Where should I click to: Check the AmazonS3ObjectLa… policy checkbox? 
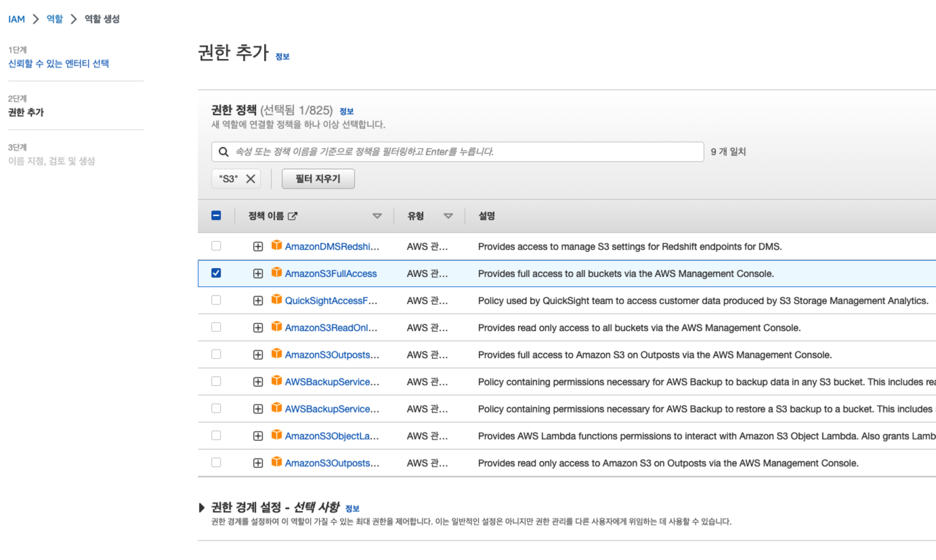(216, 435)
